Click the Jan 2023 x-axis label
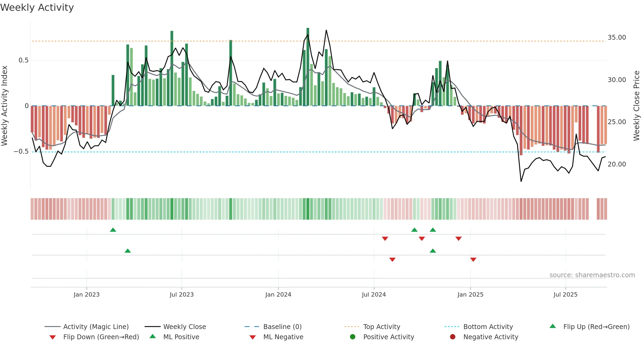This screenshot has width=644, height=362. coord(87,294)
